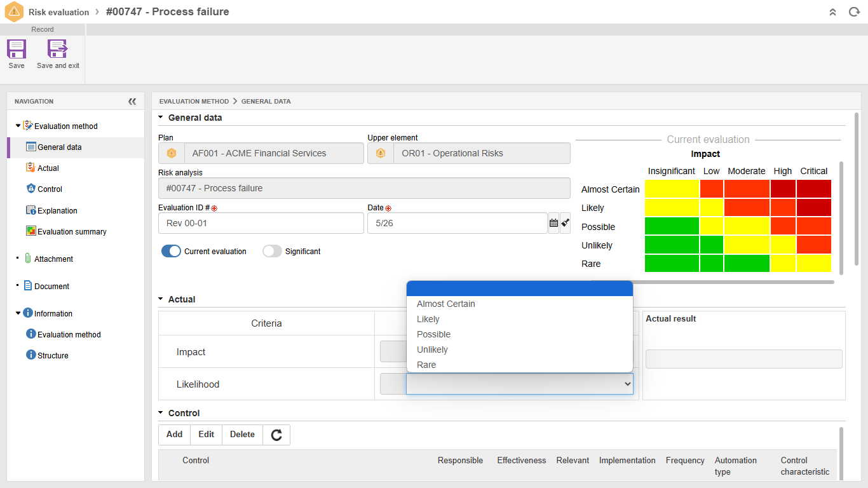Enable the Significant switch

tap(272, 251)
